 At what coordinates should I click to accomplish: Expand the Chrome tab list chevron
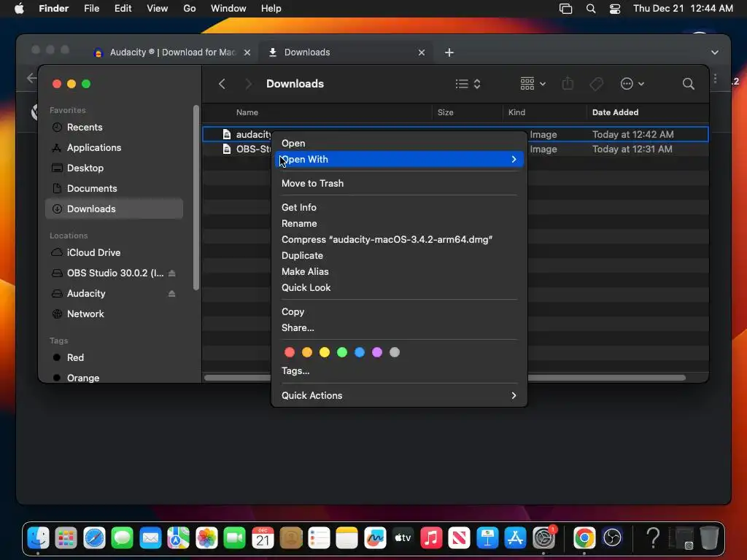(x=715, y=52)
